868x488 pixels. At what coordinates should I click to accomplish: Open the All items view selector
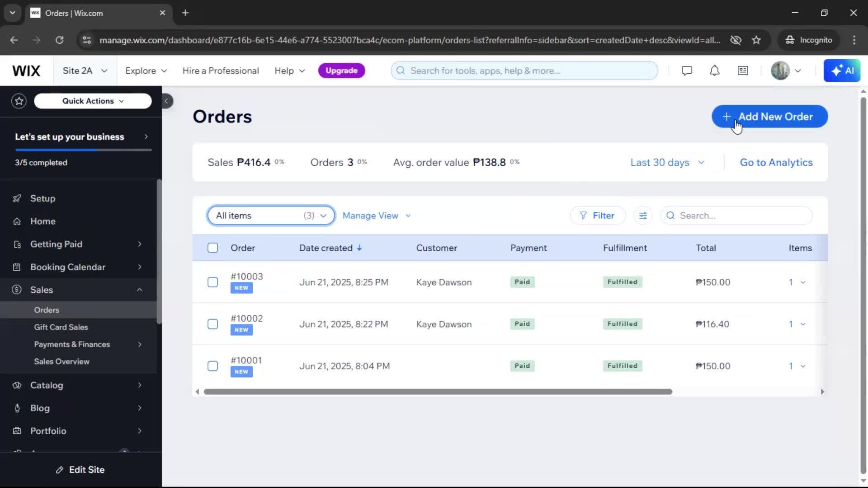tap(271, 216)
